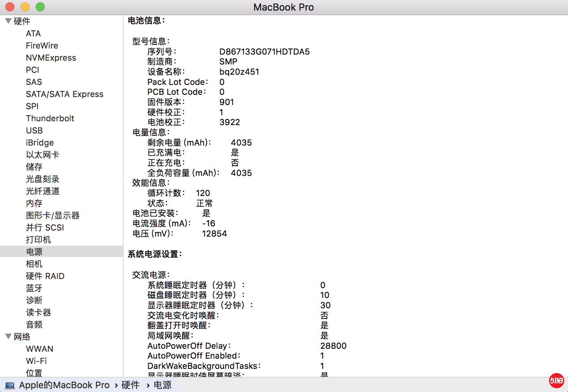The width and height of the screenshot is (568, 392).
Task: Open the USB hardware category
Action: point(34,130)
